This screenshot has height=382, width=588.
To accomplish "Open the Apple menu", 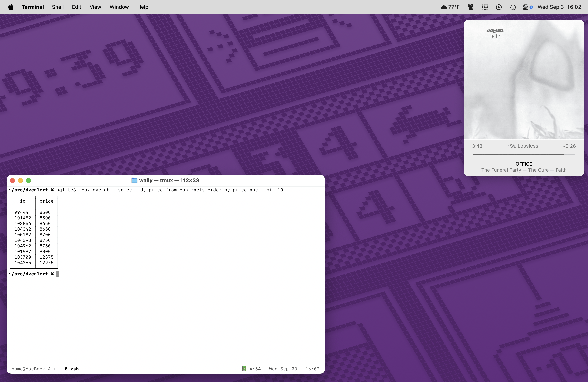I will [11, 7].
